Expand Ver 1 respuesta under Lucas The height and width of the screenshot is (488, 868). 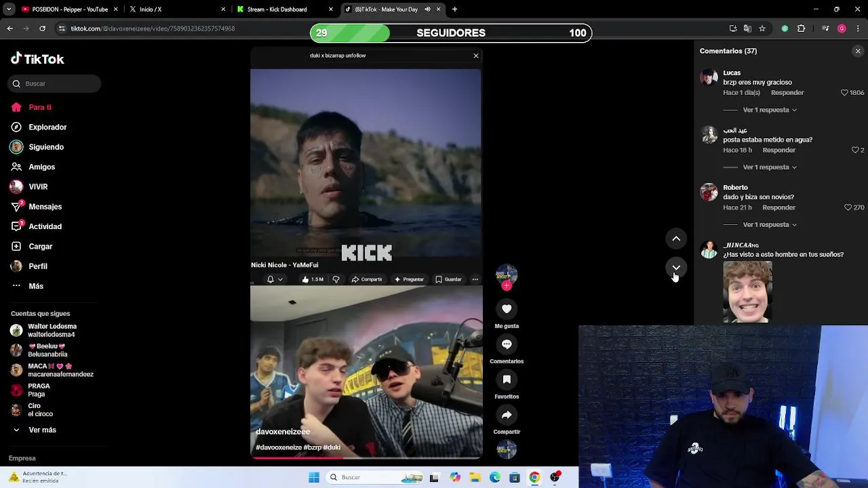770,110
